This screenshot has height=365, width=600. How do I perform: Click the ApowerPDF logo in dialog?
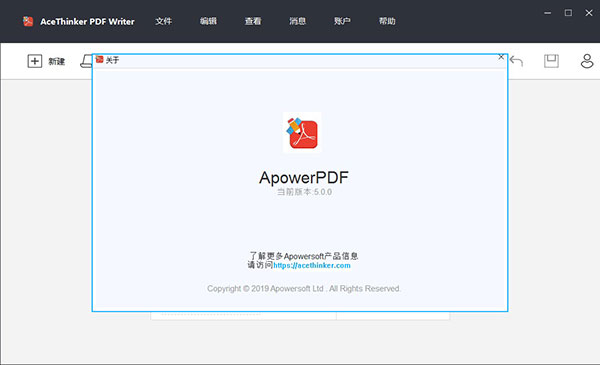tap(302, 133)
